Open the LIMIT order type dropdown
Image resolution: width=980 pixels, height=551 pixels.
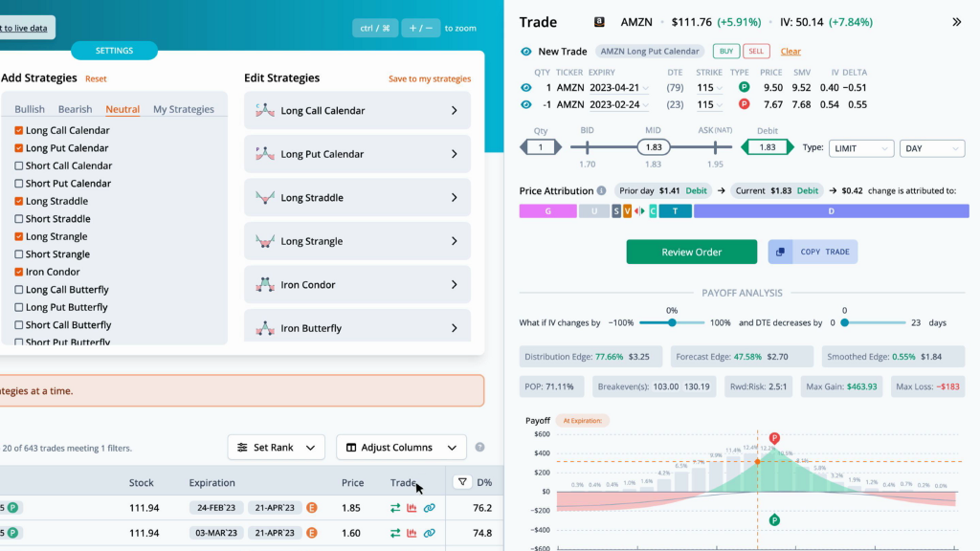(x=860, y=148)
